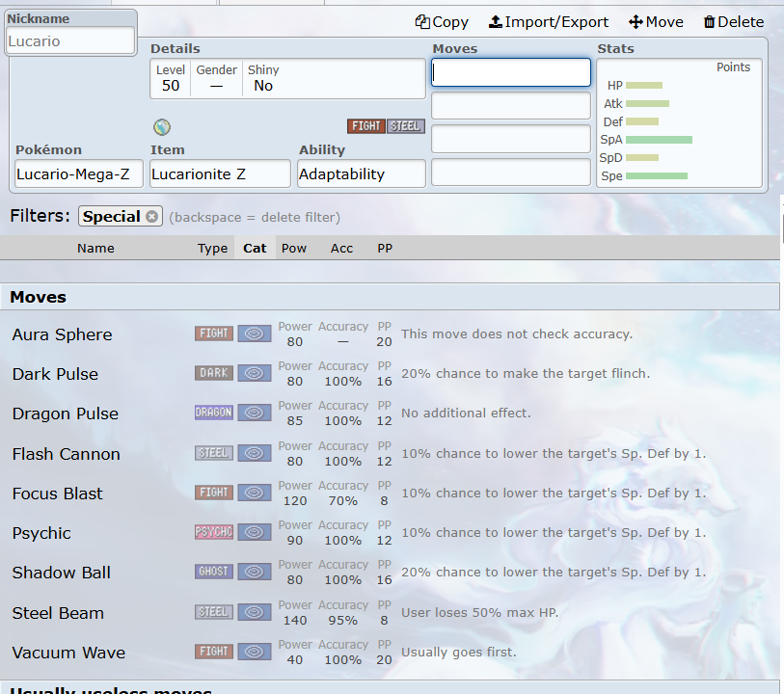The image size is (784, 694).
Task: Click the special category icon for Flash Cannon
Action: click(255, 453)
